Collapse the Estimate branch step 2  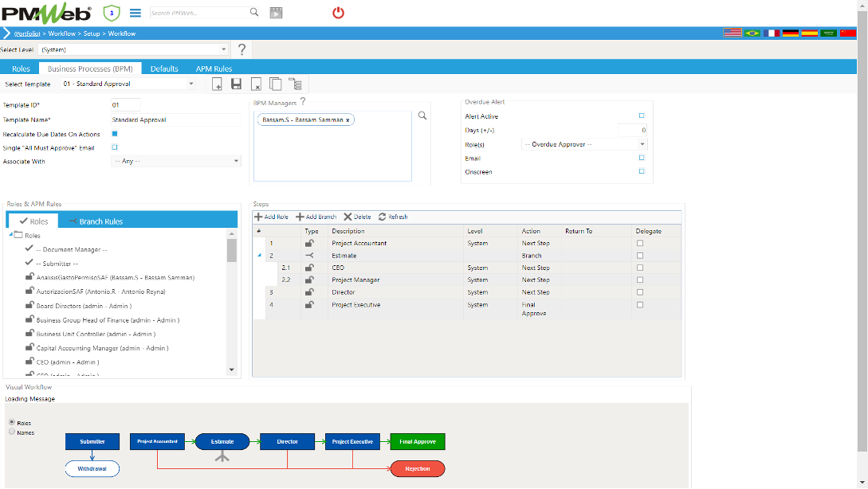pyautogui.click(x=259, y=256)
